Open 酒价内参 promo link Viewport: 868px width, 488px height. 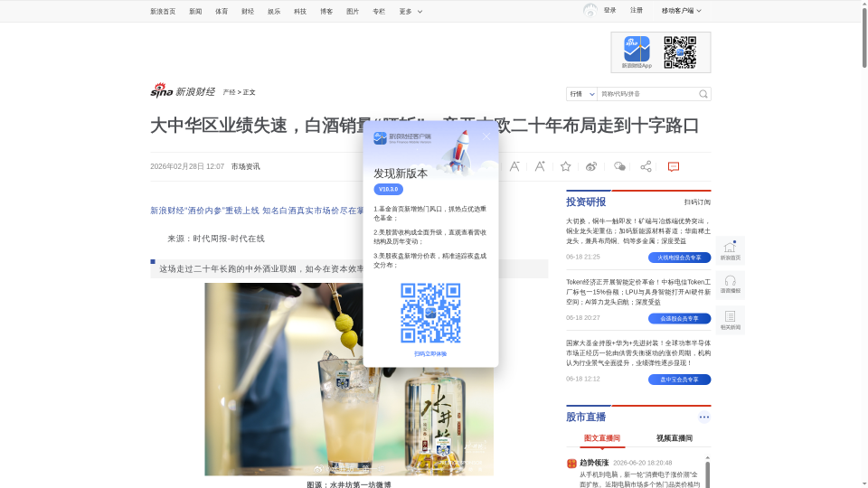click(x=257, y=211)
